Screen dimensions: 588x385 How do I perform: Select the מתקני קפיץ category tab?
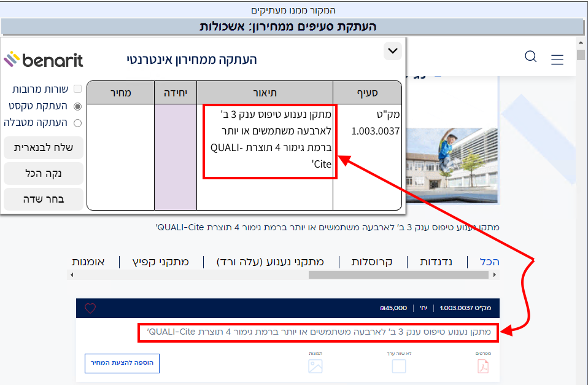(161, 262)
